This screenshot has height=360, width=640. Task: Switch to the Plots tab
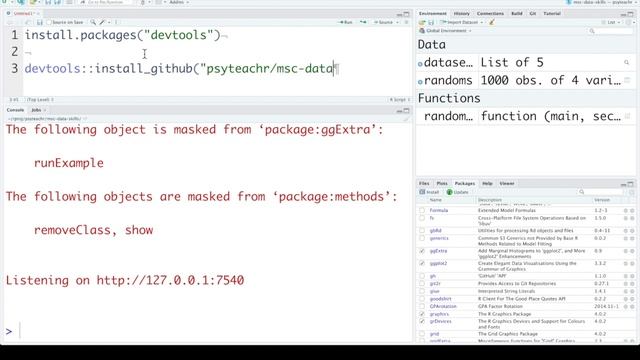tap(442, 184)
